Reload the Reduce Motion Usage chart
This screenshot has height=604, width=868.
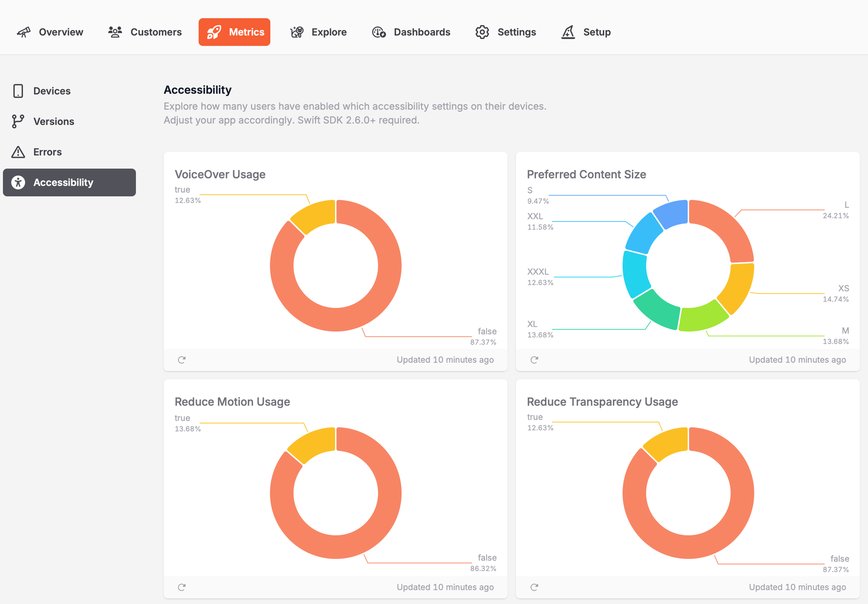point(181,587)
